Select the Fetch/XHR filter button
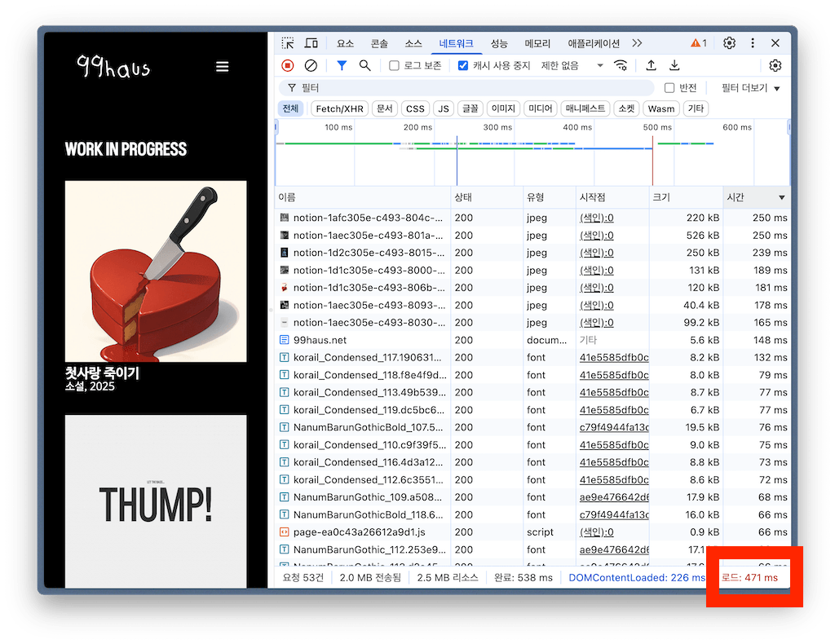The width and height of the screenshot is (835, 644). pos(339,108)
